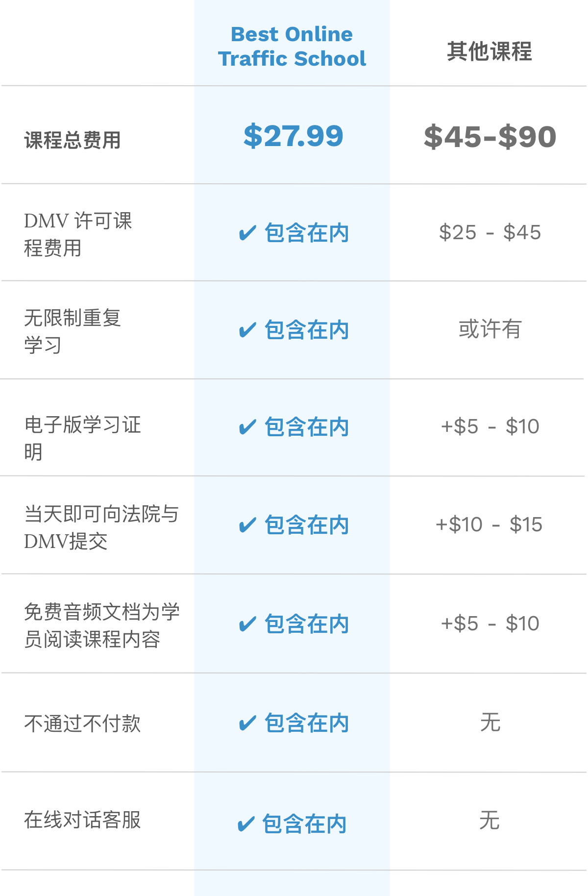
Task: Click checkmark in 当天即可向法院与DMV提交 row
Action: tap(247, 525)
